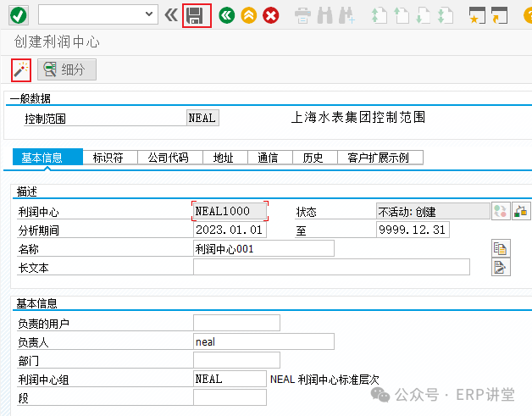
Task: Click the green Enter checkmark icon
Action: click(x=18, y=14)
